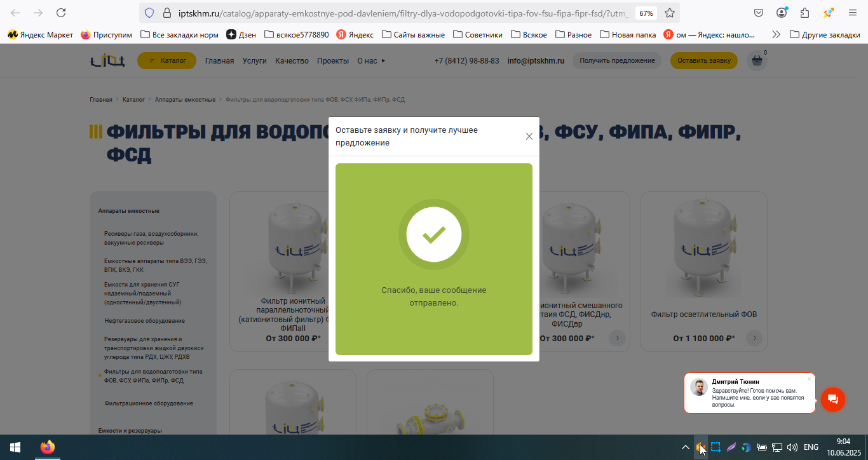
Task: Go back to previous page
Action: pyautogui.click(x=15, y=13)
